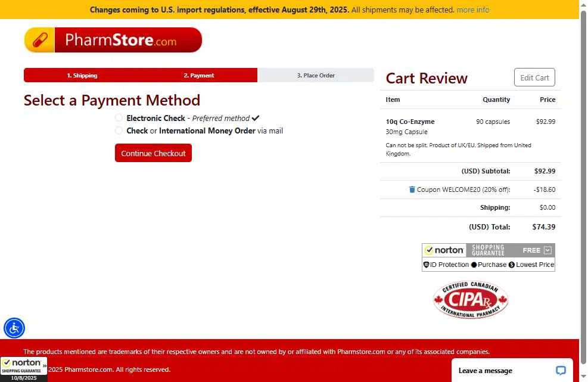588x382 pixels.
Task: Click the Purchase guarantee icon
Action: 474,265
